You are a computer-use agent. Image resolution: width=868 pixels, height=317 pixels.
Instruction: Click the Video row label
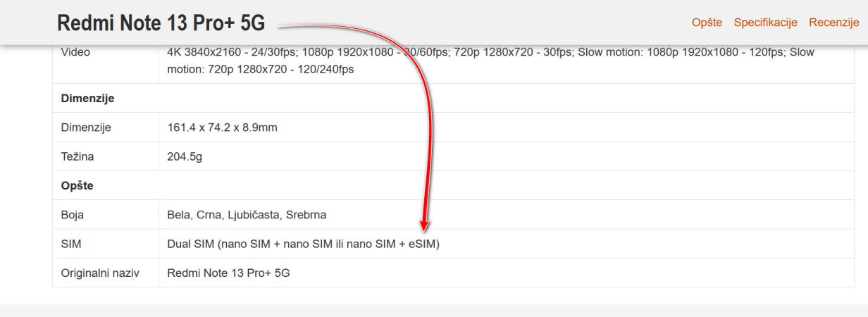point(76,52)
